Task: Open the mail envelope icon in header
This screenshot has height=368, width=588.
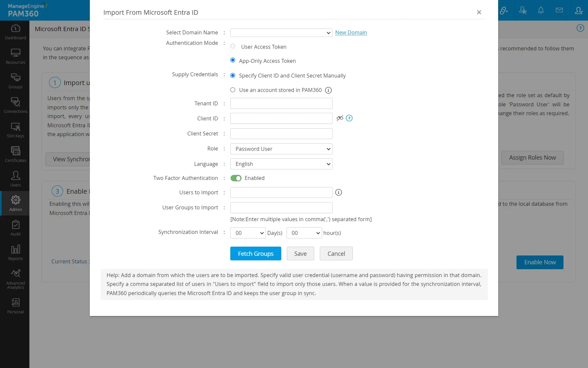Action: click(559, 10)
